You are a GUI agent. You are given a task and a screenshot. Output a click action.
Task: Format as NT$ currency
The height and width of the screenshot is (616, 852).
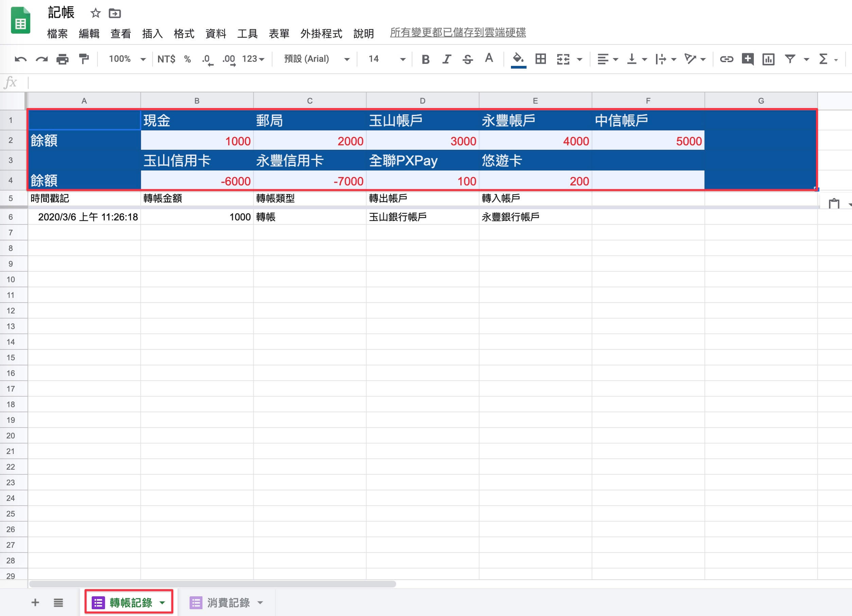point(166,59)
